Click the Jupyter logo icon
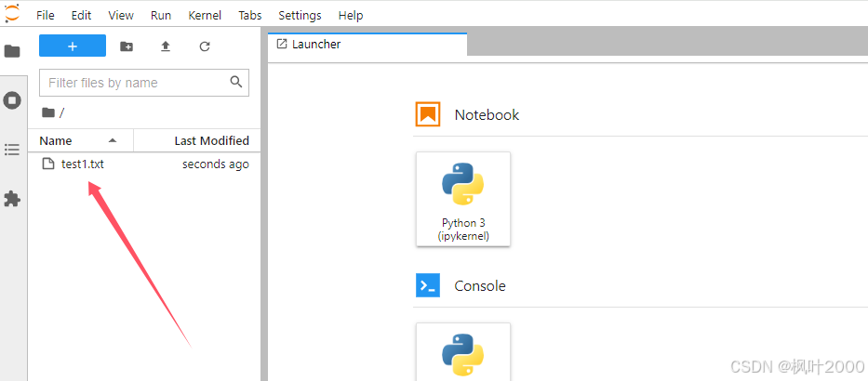868x381 pixels. tap(11, 13)
